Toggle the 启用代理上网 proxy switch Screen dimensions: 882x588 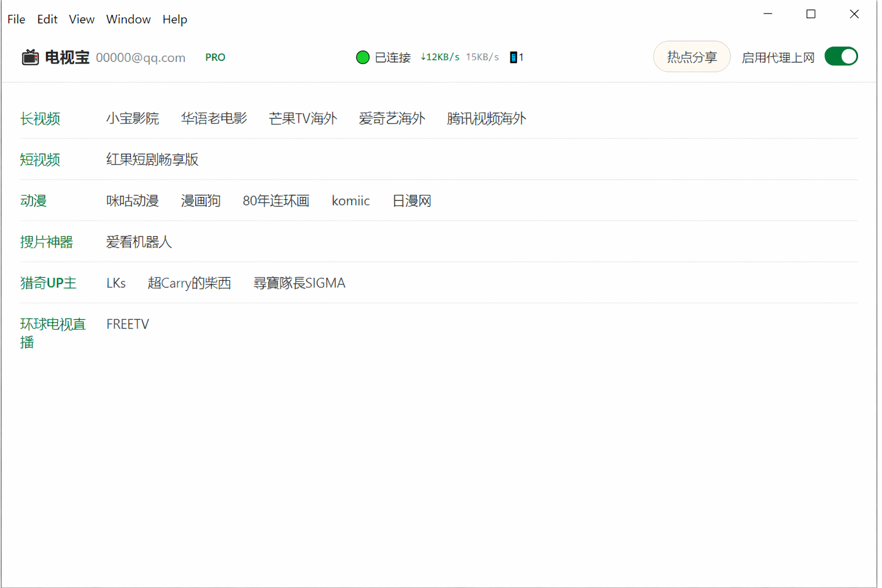click(x=841, y=57)
